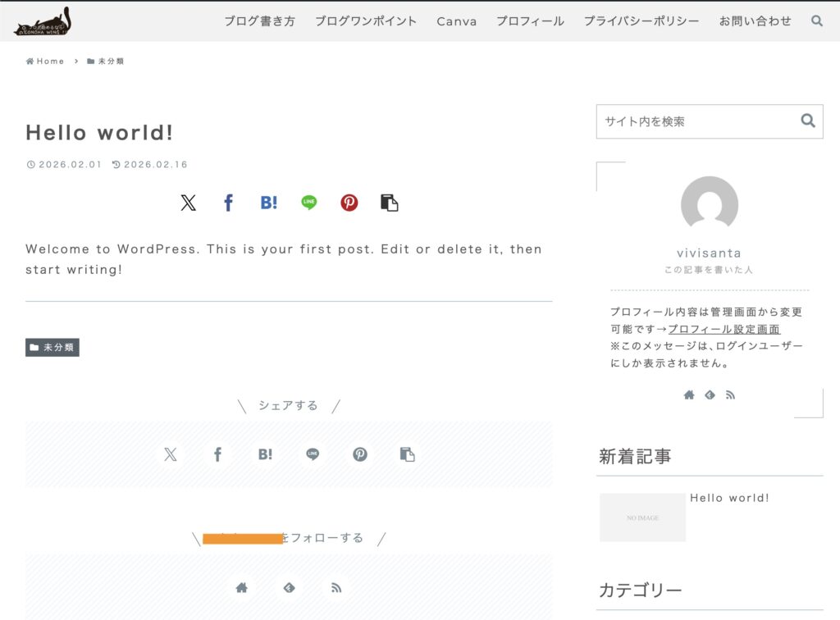Open the Canva menu item
This screenshot has height=620, width=840.
456,21
